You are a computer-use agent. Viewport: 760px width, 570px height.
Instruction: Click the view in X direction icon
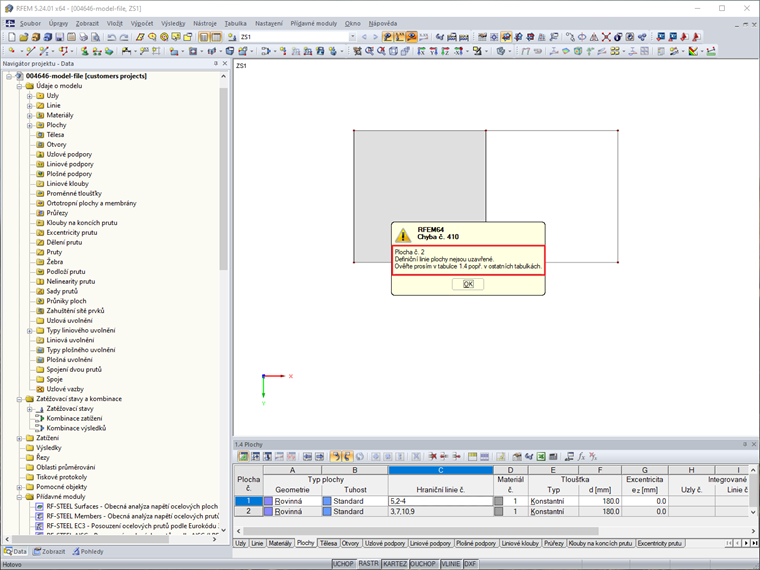pos(421,51)
